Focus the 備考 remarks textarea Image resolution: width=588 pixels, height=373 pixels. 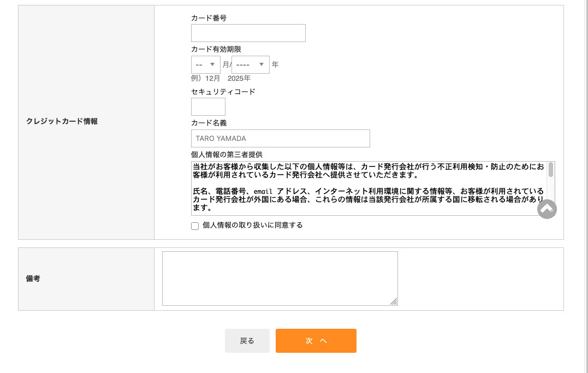(280, 279)
